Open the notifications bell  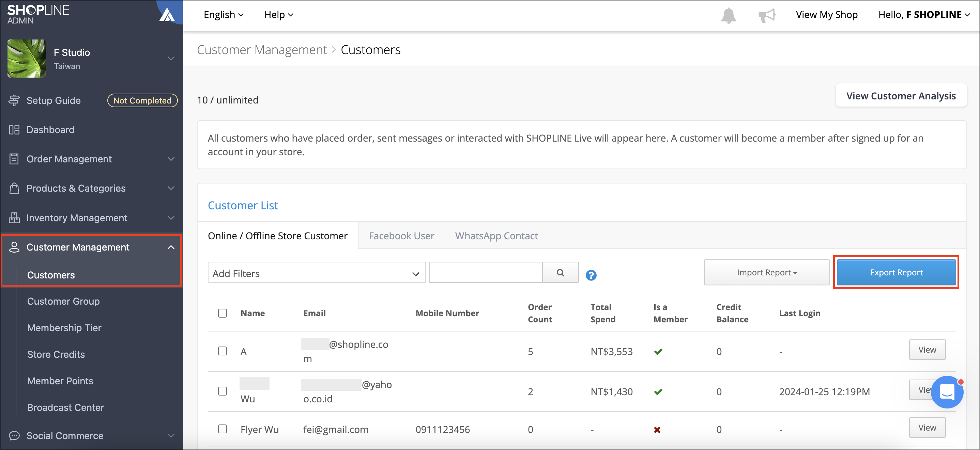coord(728,15)
